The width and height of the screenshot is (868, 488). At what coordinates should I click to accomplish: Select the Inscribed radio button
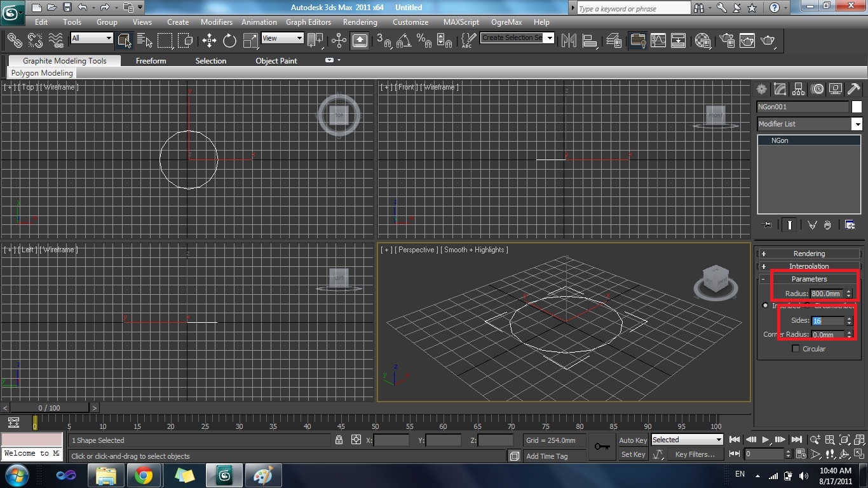[x=765, y=306]
